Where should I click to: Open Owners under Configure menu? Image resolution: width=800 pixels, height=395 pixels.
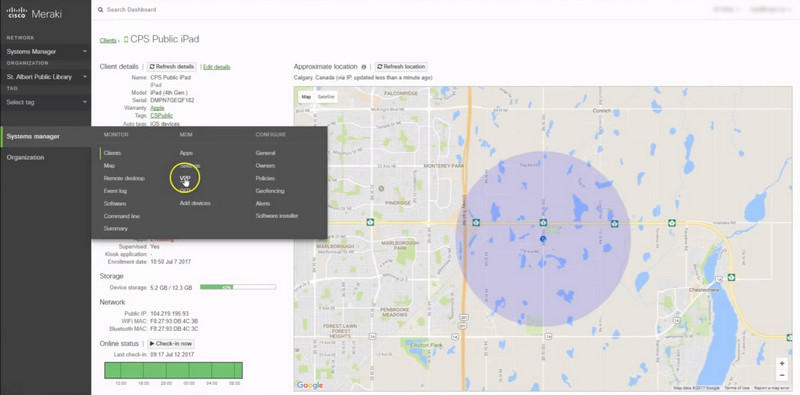tap(265, 166)
